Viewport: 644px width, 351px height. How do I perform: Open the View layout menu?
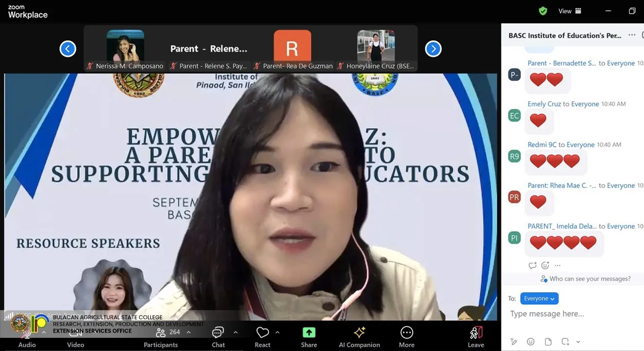click(570, 11)
